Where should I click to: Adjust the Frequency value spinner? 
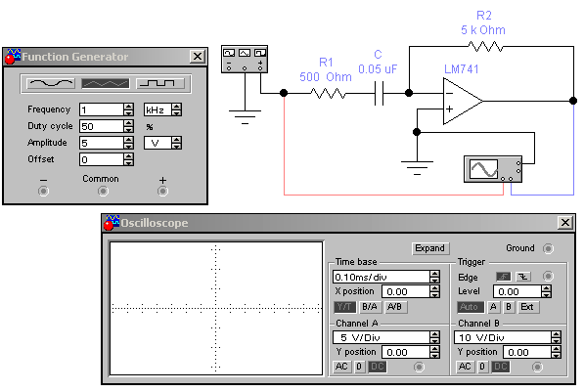(x=128, y=109)
